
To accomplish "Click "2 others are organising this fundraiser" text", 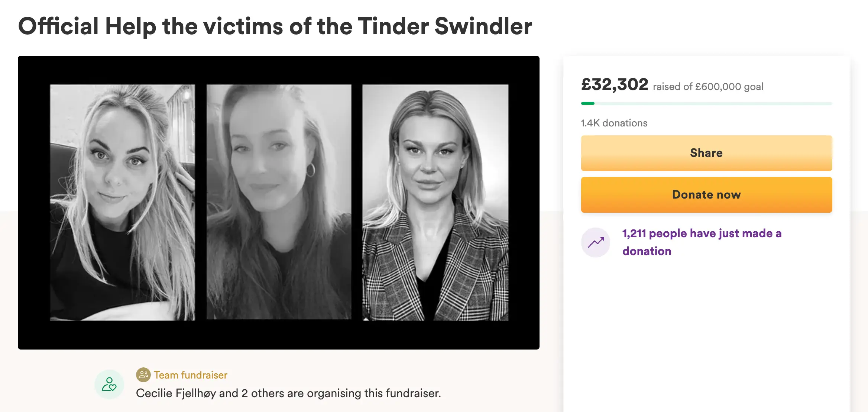I will pos(341,393).
